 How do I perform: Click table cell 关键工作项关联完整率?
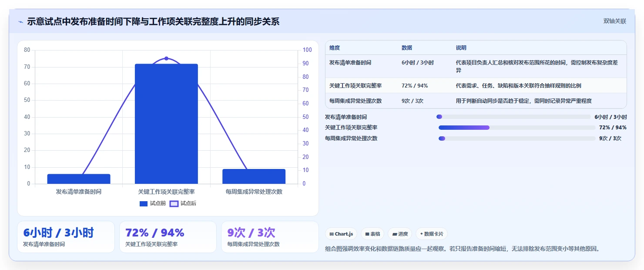[356, 86]
